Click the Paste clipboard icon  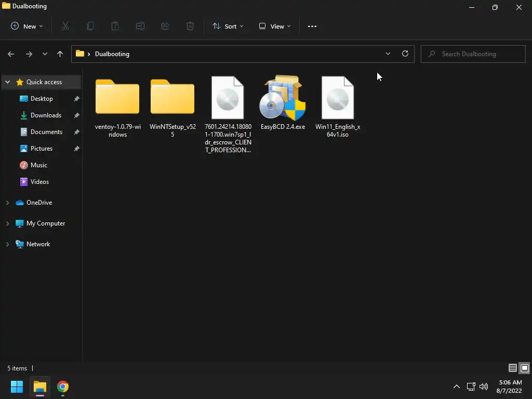pyautogui.click(x=115, y=26)
